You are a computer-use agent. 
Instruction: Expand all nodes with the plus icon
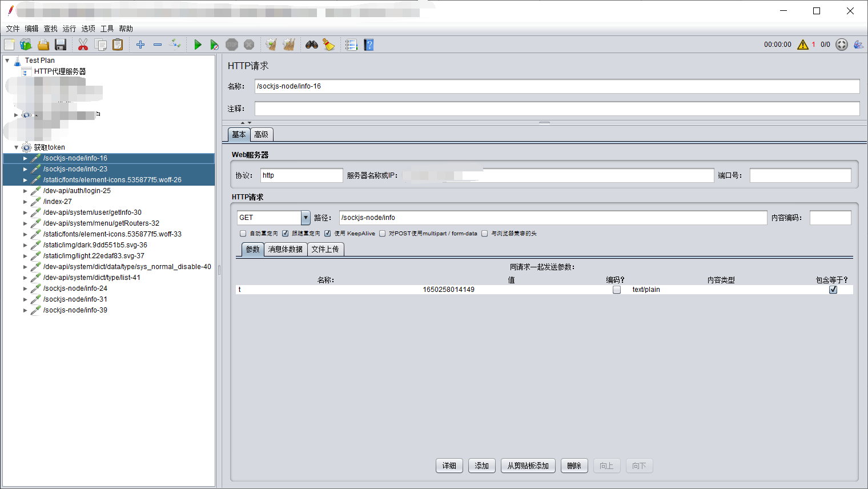pos(140,45)
